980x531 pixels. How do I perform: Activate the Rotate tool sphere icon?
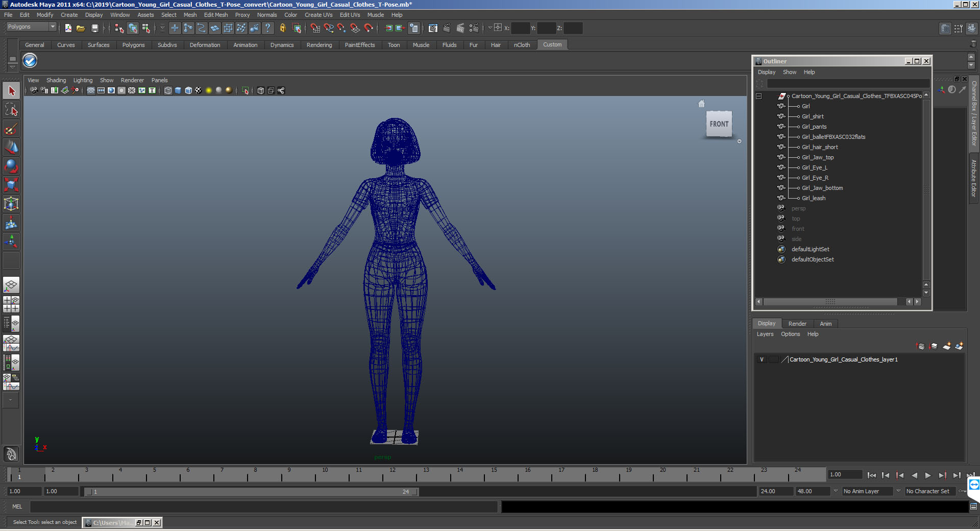[x=11, y=166]
